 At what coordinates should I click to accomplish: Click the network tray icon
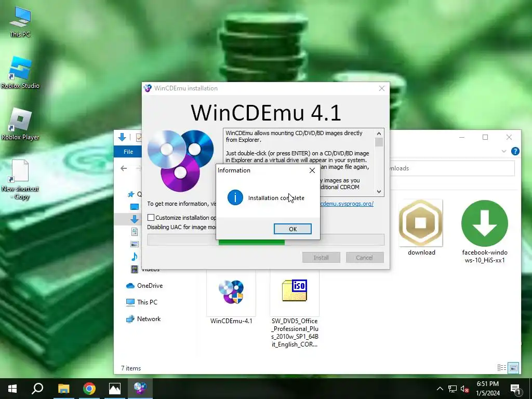click(453, 389)
